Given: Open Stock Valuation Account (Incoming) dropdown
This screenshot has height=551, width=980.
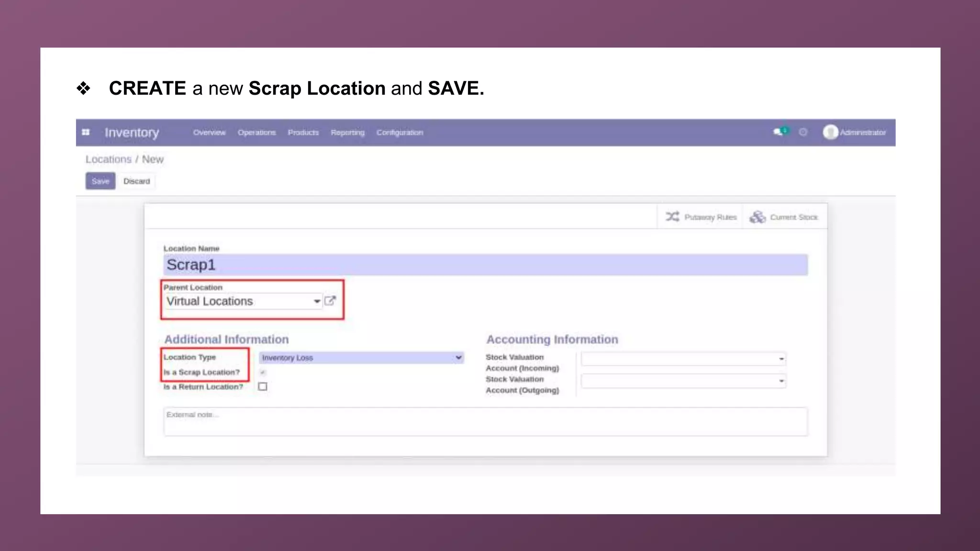Looking at the screenshot, I should pos(683,358).
